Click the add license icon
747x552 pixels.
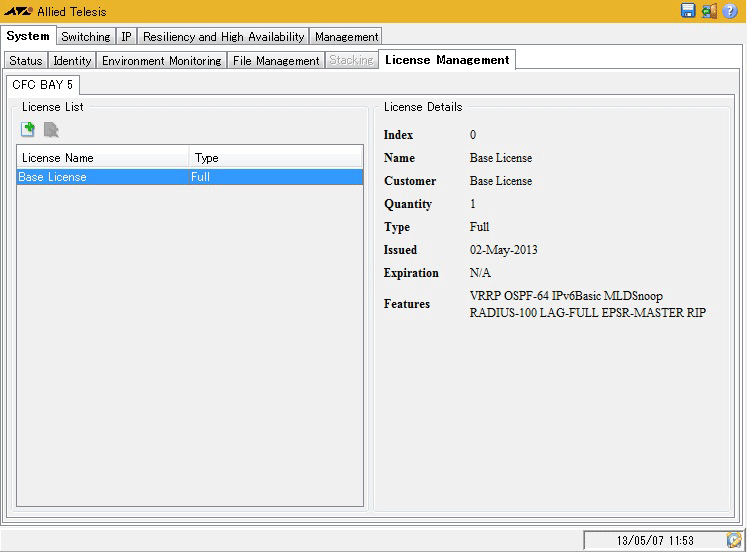(29, 129)
